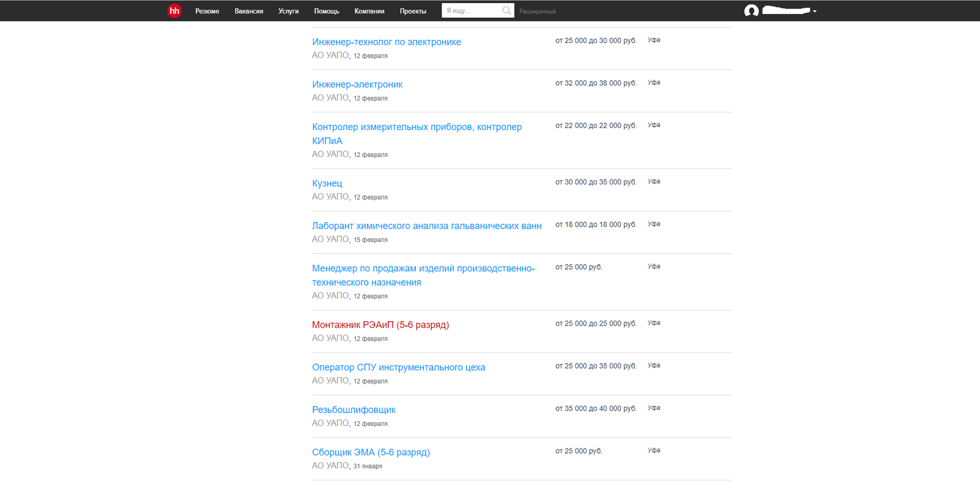Open the Резьбошлифовщик vacancy
Image resolution: width=980 pixels, height=486 pixels.
coord(353,409)
